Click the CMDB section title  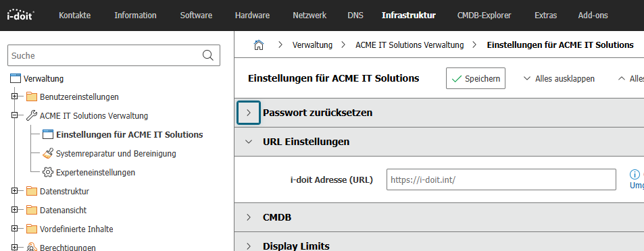click(277, 217)
